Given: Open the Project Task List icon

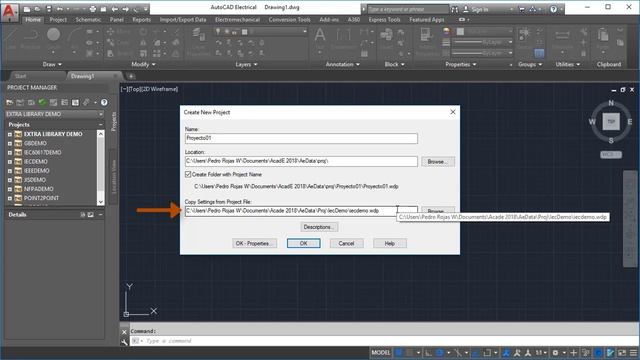Looking at the screenshot, I should point(53,102).
